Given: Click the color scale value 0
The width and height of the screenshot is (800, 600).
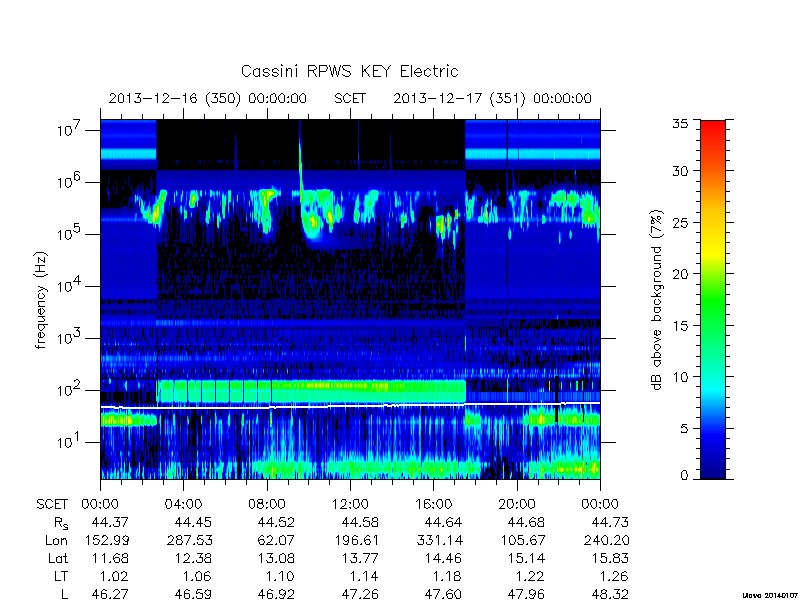Looking at the screenshot, I should pos(684,475).
